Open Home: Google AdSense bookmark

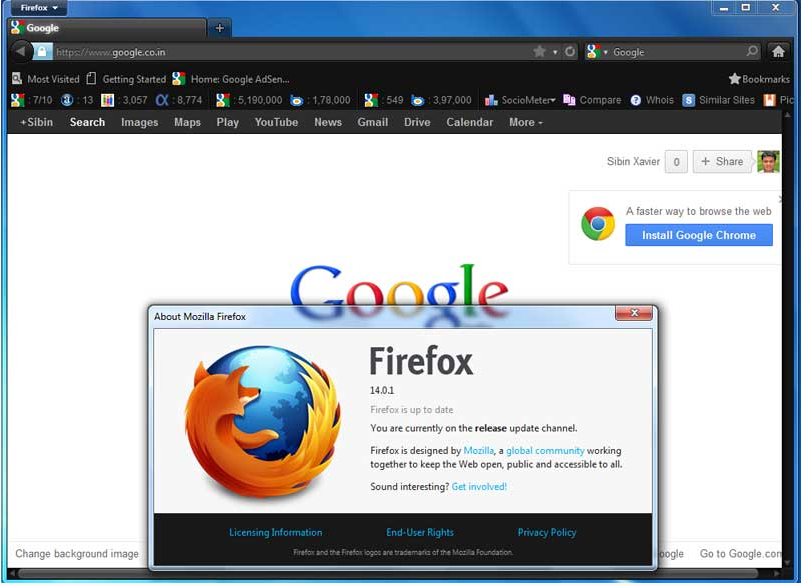pos(231,79)
